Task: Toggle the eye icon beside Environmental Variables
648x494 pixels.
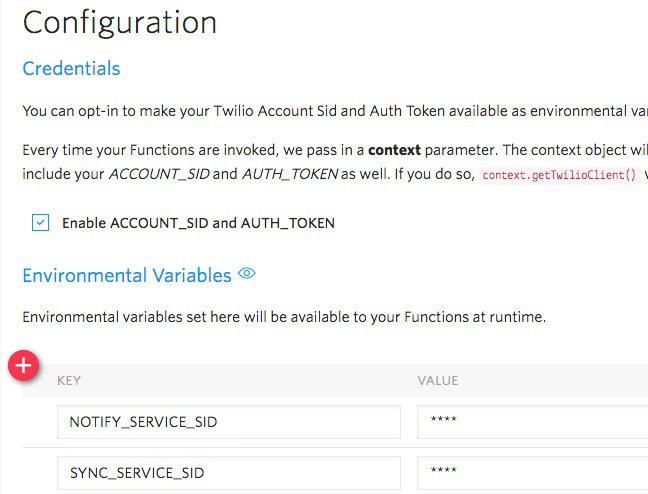Action: (247, 273)
